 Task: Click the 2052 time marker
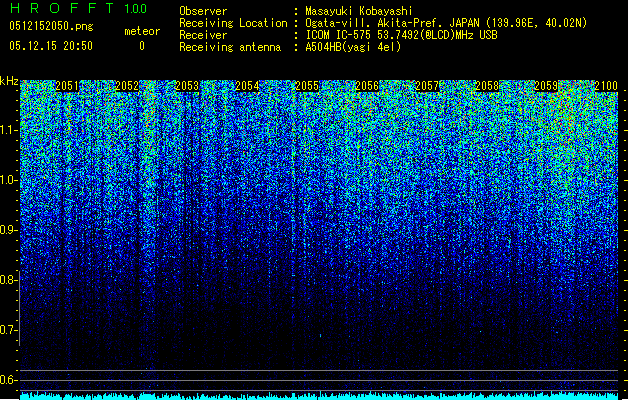point(127,86)
